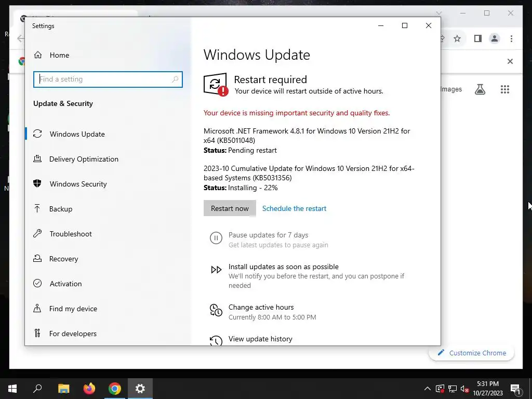Open Activation settings page

click(x=65, y=284)
